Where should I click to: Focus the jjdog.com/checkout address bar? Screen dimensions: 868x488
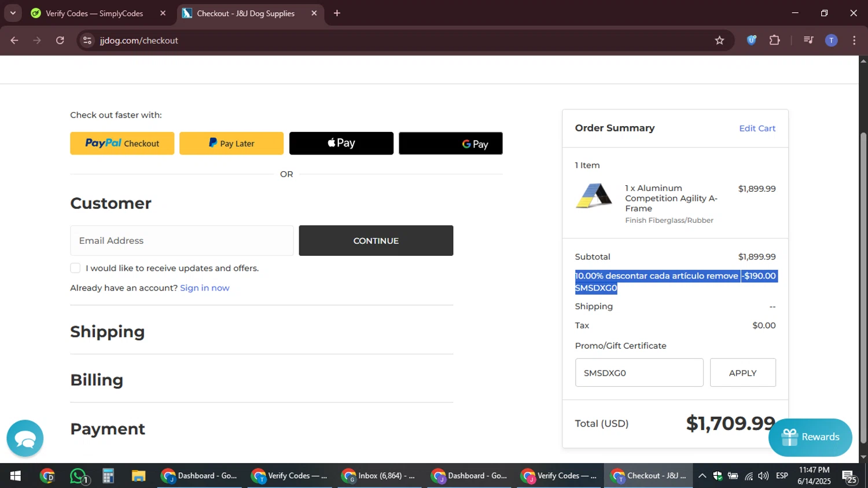point(399,41)
